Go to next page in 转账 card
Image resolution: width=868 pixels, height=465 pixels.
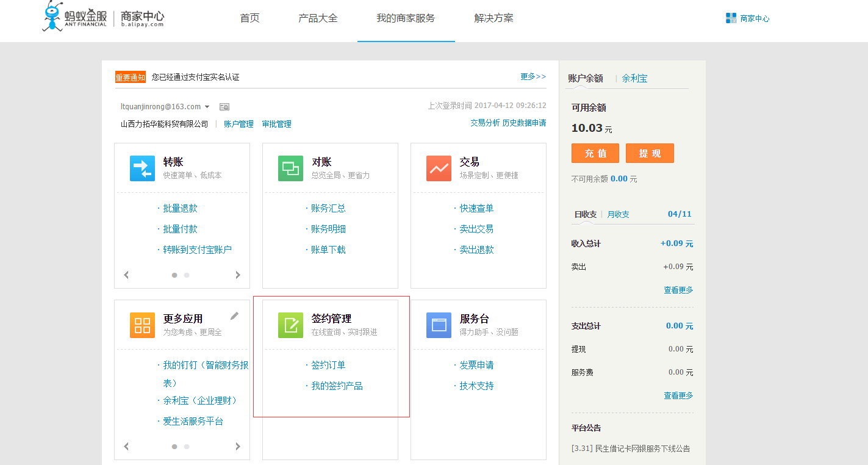[238, 275]
